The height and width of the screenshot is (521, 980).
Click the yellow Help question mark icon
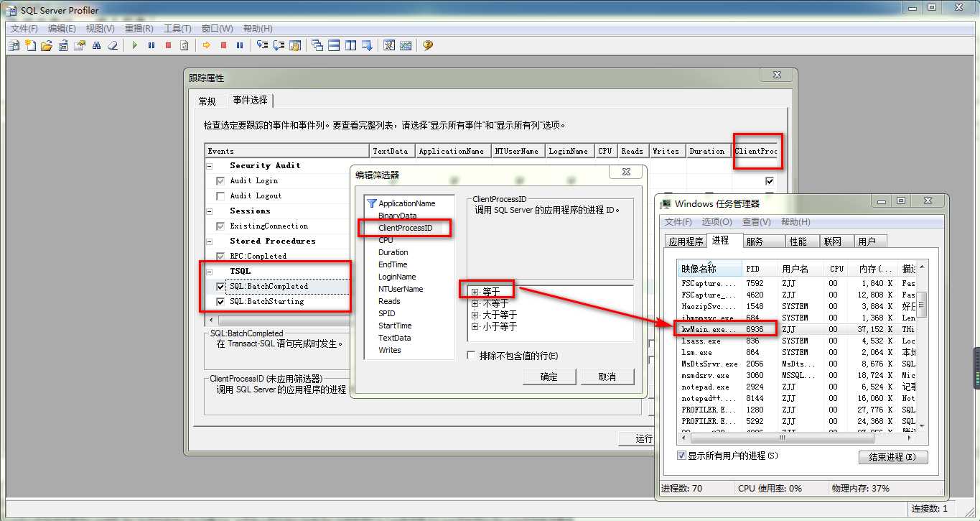[x=428, y=45]
